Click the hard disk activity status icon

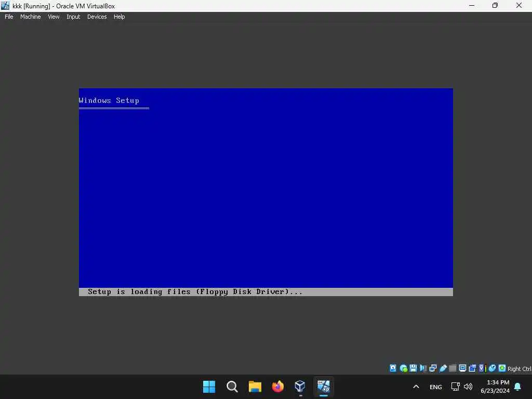pyautogui.click(x=393, y=368)
